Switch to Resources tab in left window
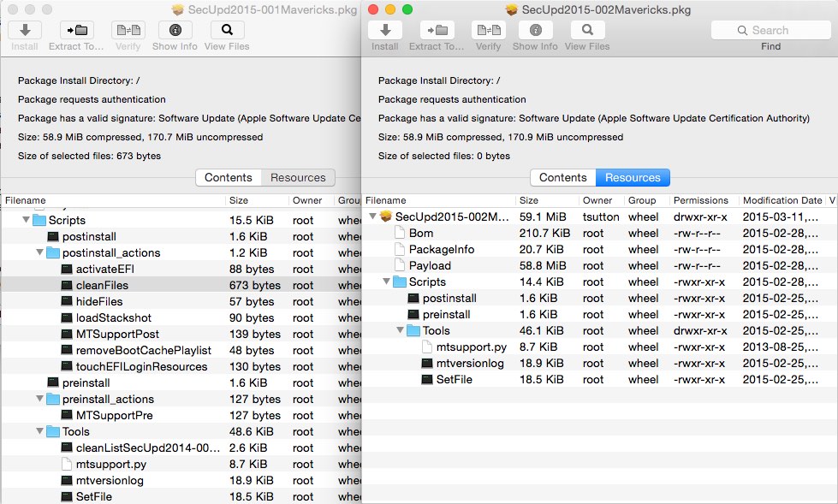This screenshot has height=504, width=838. tap(298, 177)
